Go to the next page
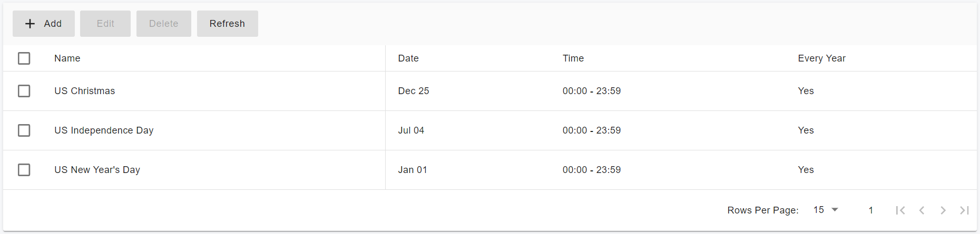 pyautogui.click(x=943, y=210)
